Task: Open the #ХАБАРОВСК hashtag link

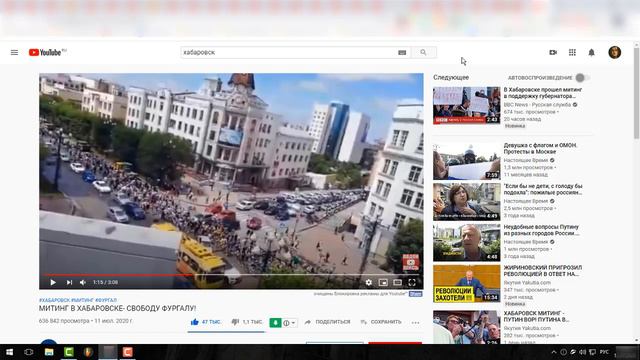Action: (54, 300)
